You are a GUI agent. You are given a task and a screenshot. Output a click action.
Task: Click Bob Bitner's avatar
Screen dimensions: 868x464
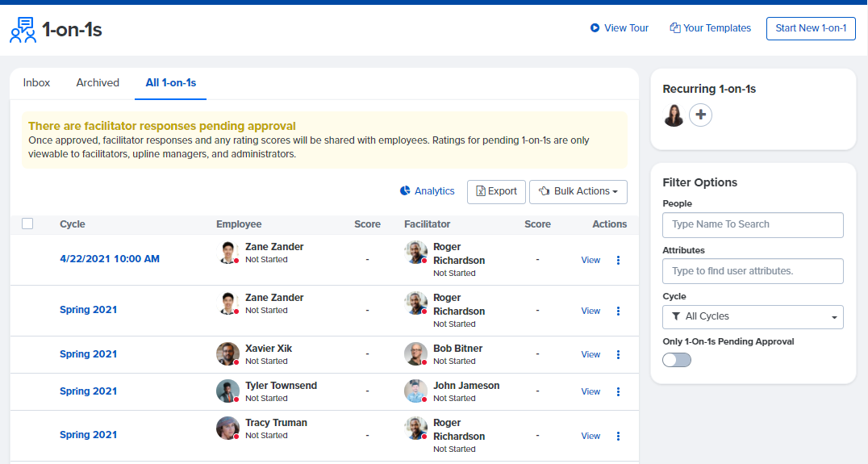(415, 353)
